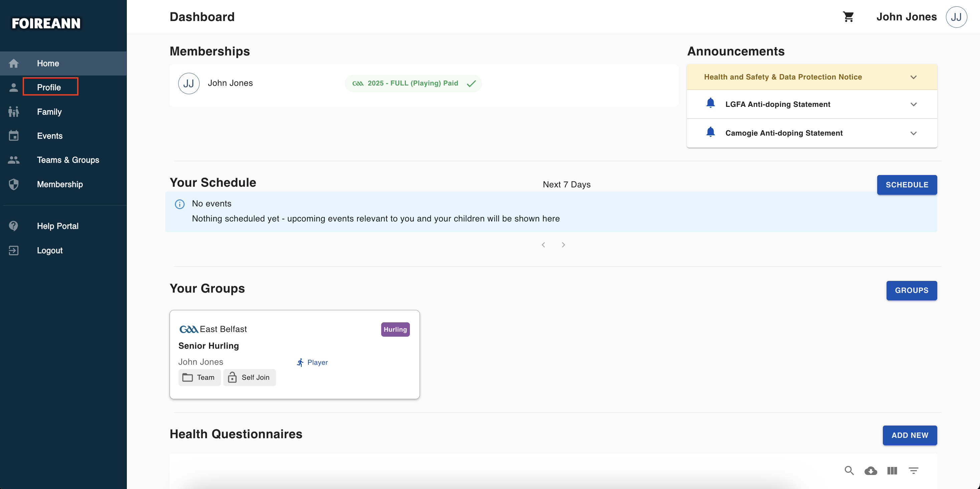The height and width of the screenshot is (489, 980).
Task: Click the filter list icon in questionnaires toolbar
Action: point(914,471)
